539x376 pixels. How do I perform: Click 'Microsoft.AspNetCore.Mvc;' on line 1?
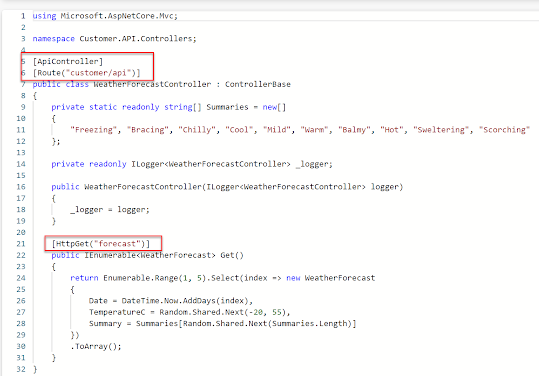pyautogui.click(x=119, y=16)
